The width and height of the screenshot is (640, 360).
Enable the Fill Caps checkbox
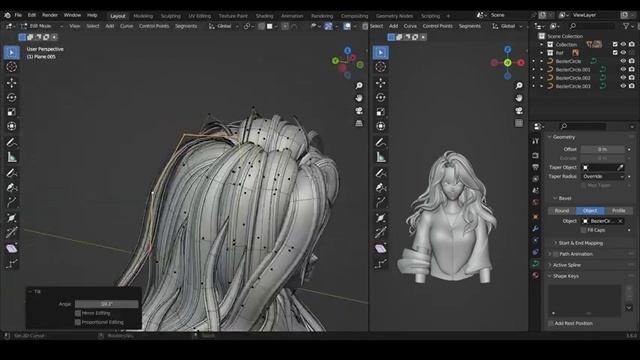click(583, 230)
